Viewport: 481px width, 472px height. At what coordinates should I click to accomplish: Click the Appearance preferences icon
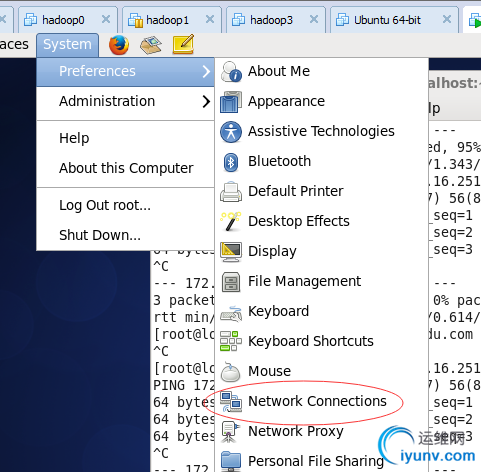click(231, 102)
